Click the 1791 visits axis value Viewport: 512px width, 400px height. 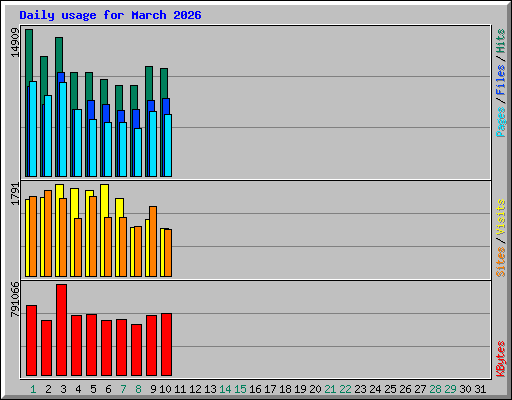[x=15, y=194]
